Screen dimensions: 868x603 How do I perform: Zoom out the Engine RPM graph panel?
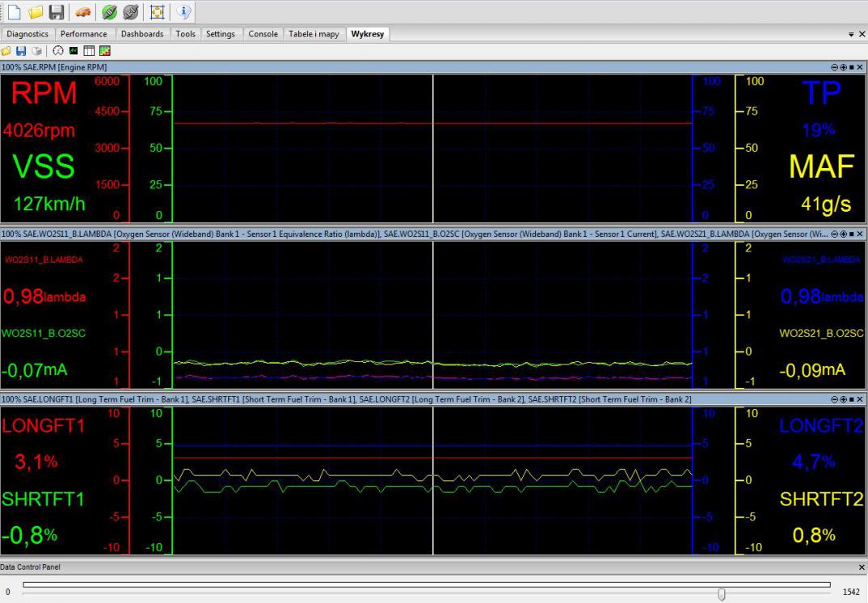point(834,67)
